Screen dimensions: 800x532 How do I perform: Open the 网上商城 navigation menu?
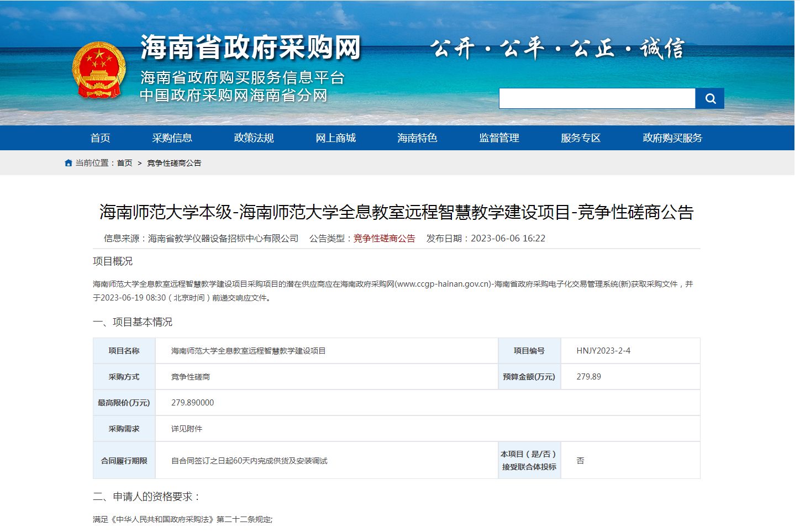pyautogui.click(x=335, y=138)
